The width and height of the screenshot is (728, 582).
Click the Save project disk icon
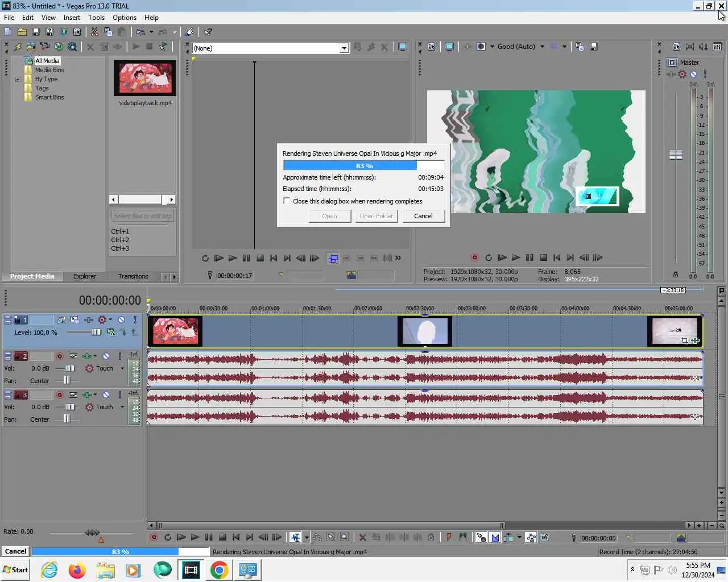[35, 32]
